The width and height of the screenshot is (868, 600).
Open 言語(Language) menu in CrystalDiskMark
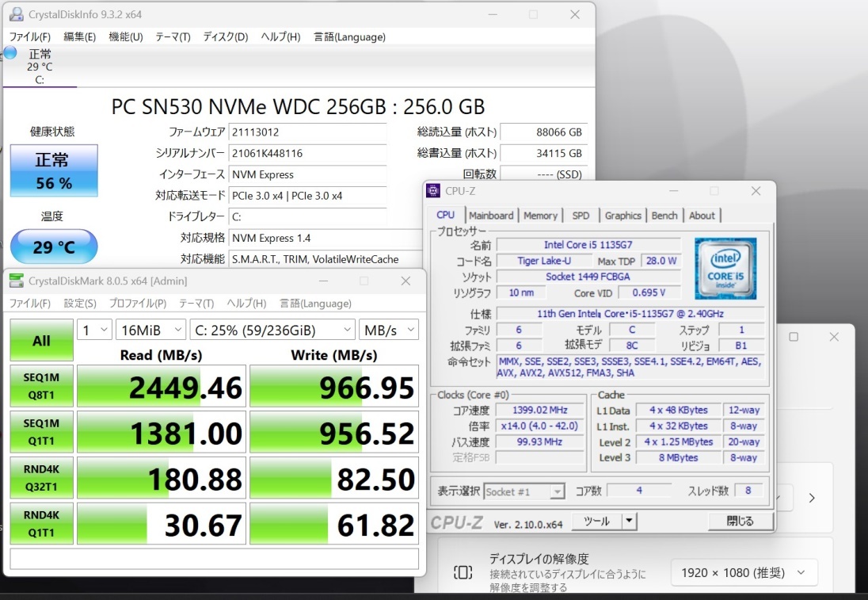click(315, 304)
